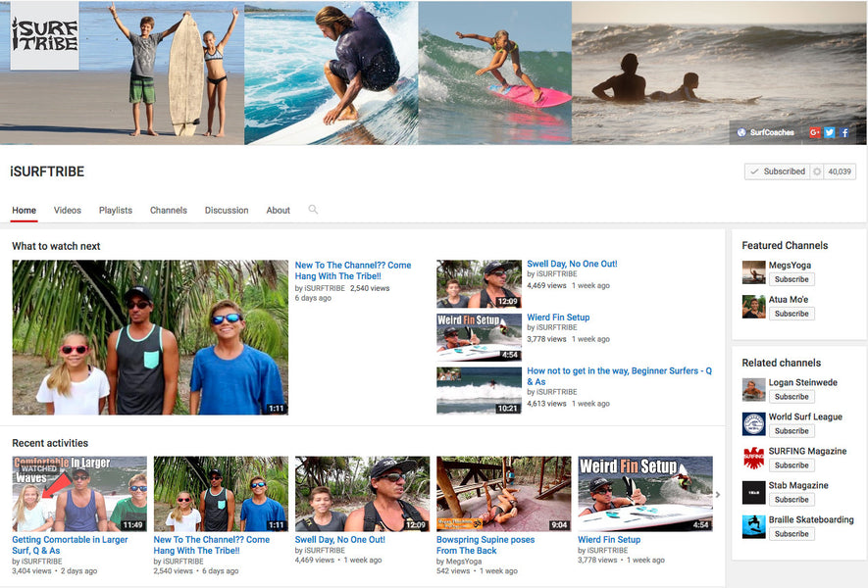Switch to the Channels tab
Screen dimensions: 868x588
(169, 210)
